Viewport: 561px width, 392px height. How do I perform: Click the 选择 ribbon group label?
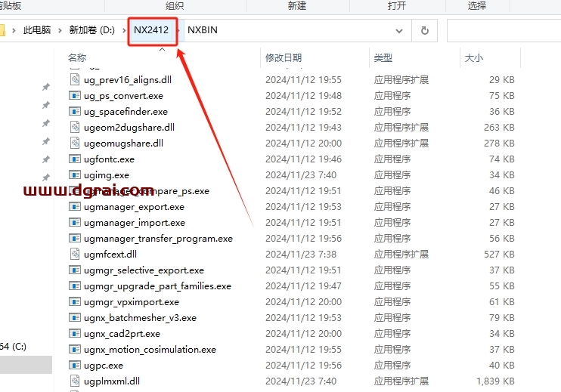(x=477, y=6)
